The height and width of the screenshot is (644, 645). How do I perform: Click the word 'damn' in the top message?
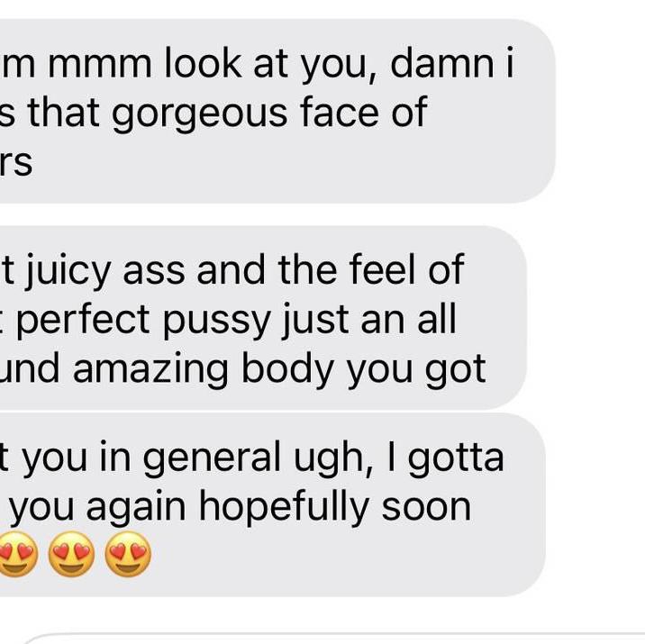tap(441, 62)
